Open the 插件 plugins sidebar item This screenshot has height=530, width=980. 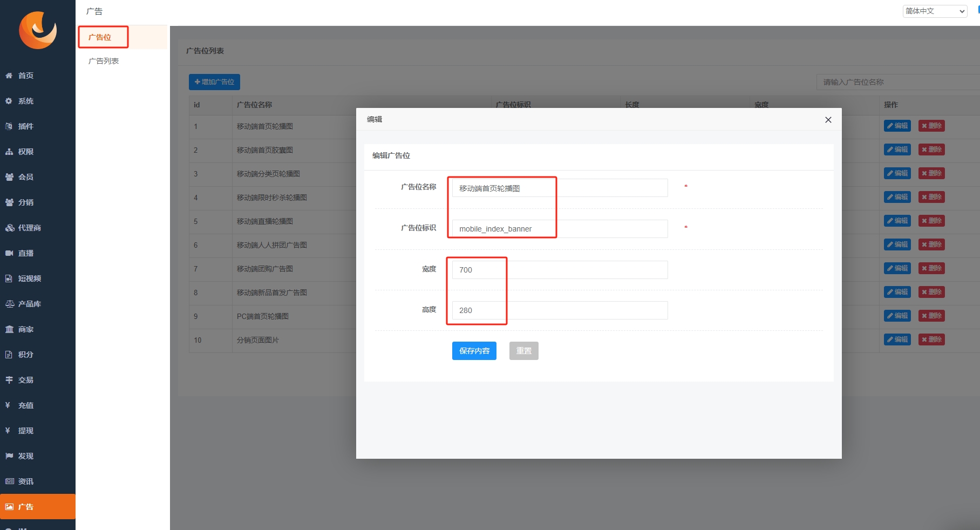38,126
